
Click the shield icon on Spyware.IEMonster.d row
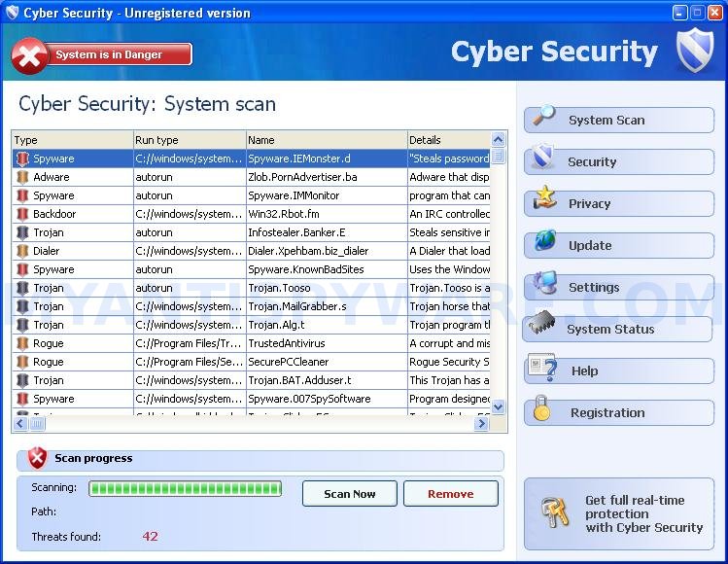[x=22, y=159]
